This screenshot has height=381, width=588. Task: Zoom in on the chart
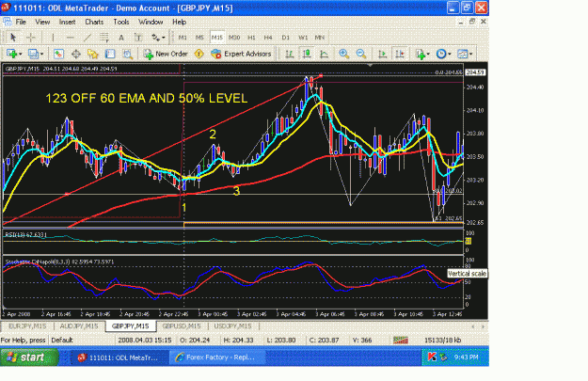[x=343, y=54]
